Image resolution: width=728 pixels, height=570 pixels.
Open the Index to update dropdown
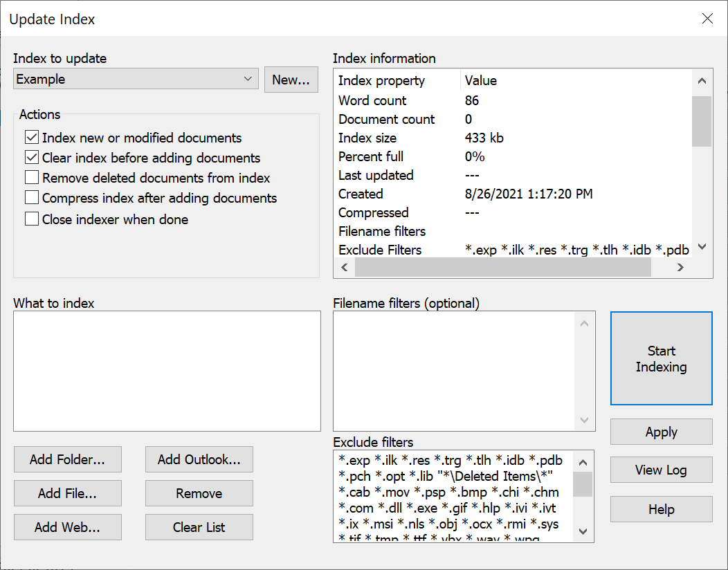136,79
